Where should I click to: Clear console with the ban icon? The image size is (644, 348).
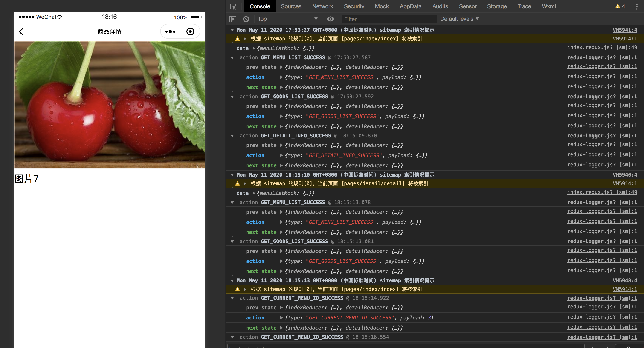click(x=246, y=19)
